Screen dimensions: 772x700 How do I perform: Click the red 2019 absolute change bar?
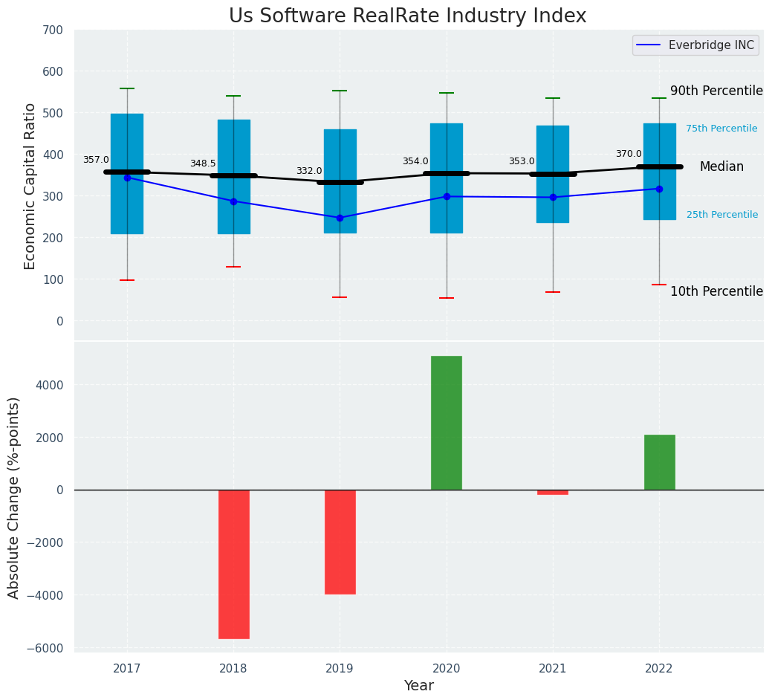click(x=340, y=541)
